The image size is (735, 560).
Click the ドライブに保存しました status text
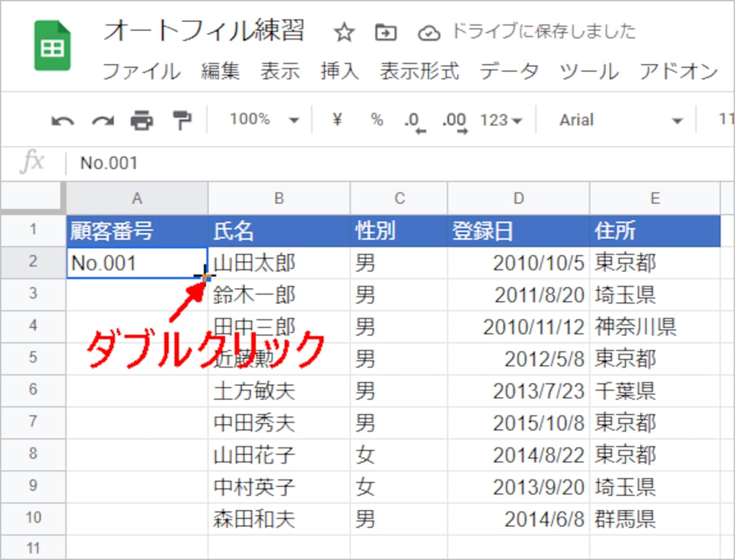click(543, 31)
